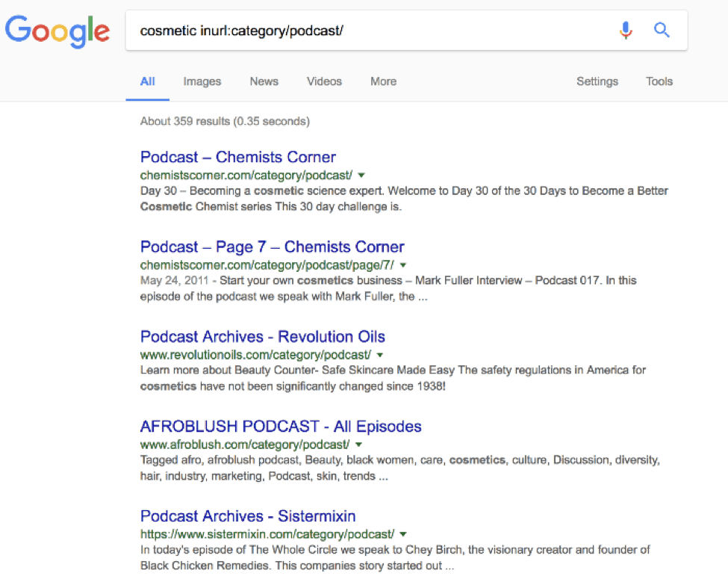Open the More search options menu
Viewport: 728px width, 582px height.
tap(383, 81)
